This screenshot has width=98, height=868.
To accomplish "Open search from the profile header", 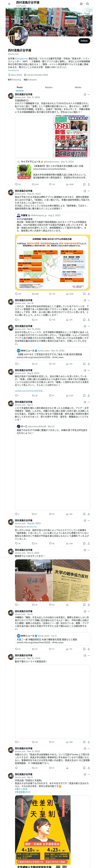I will pos(87,4).
